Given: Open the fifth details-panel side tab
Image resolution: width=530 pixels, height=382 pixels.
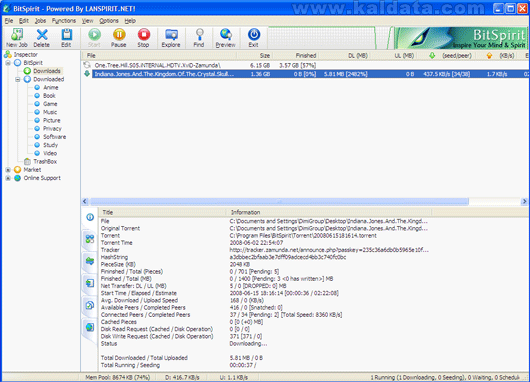Looking at the screenshot, I should 90,305.
